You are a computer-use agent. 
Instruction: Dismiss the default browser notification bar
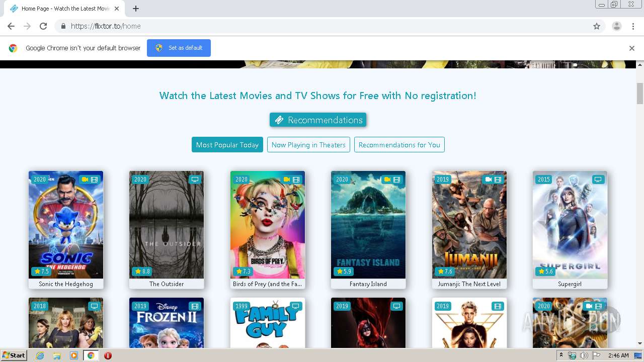tap(632, 48)
